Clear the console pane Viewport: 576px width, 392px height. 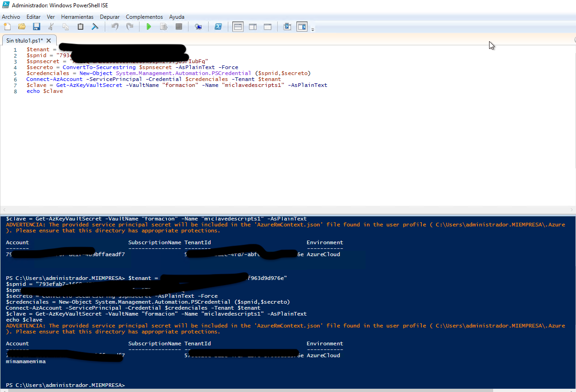click(95, 27)
